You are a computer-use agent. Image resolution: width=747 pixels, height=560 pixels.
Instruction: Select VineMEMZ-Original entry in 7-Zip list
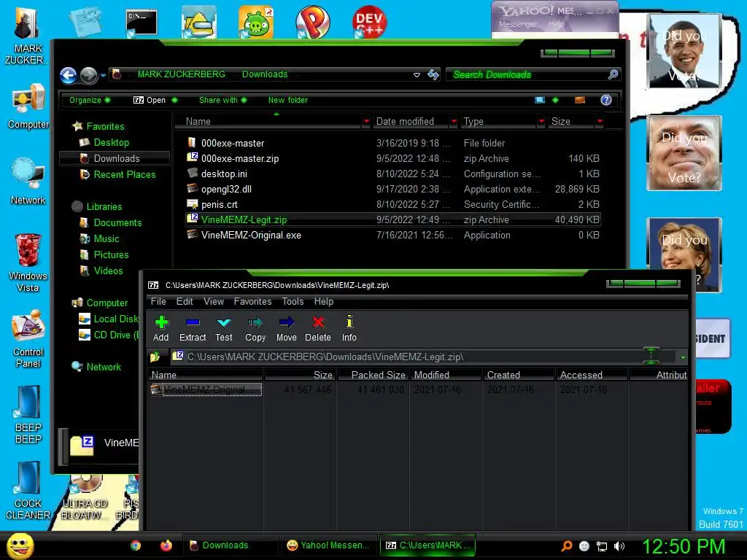click(x=205, y=389)
